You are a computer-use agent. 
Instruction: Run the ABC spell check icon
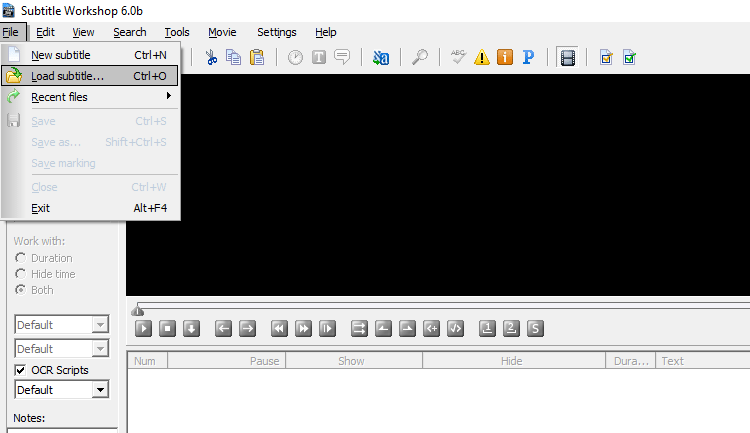(x=458, y=57)
